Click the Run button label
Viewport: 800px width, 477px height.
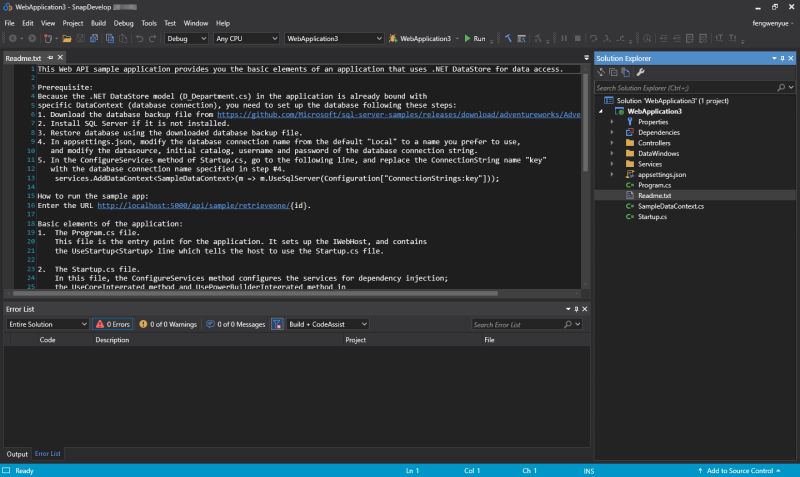pos(479,38)
